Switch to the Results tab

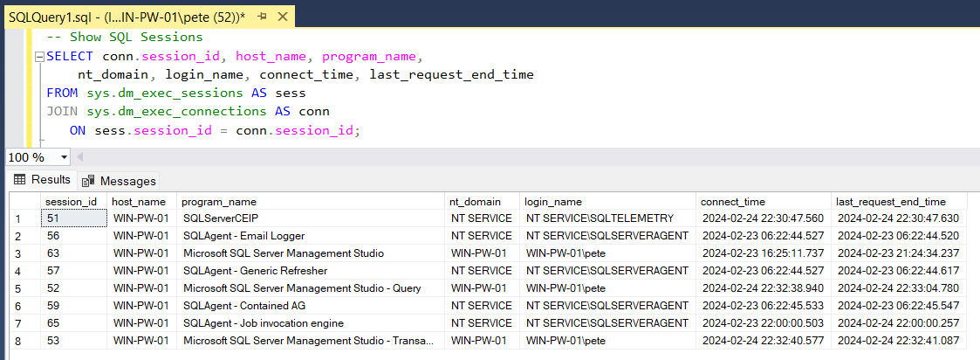[41, 180]
